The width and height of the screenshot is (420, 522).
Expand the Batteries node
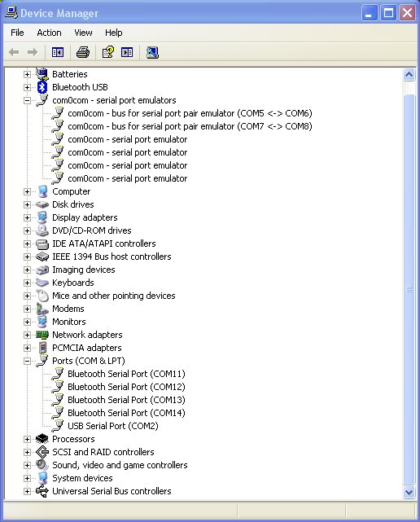click(28, 74)
